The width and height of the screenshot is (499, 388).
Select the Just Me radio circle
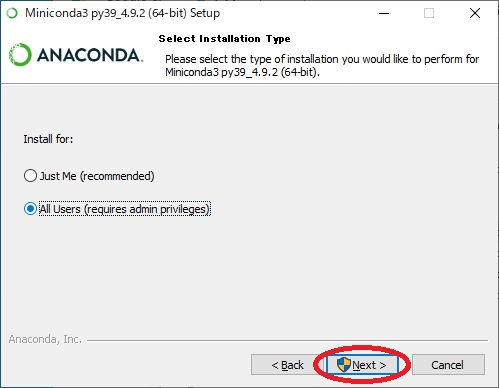coord(30,176)
